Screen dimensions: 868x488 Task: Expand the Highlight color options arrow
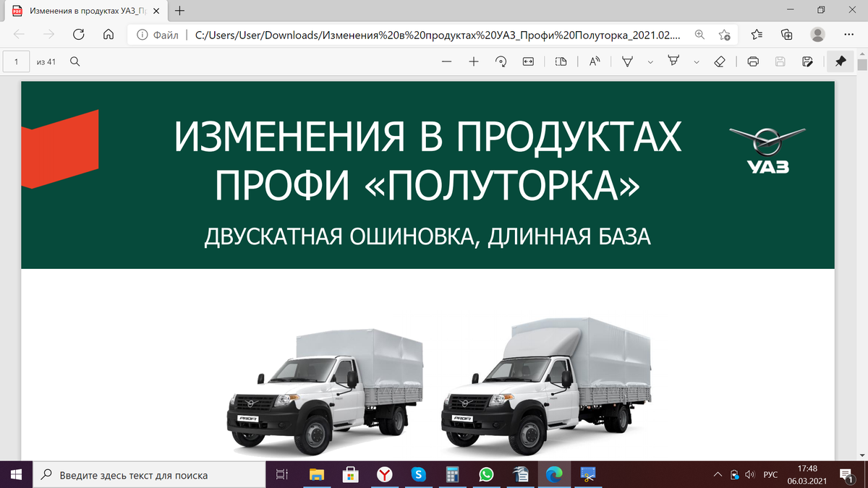(696, 62)
